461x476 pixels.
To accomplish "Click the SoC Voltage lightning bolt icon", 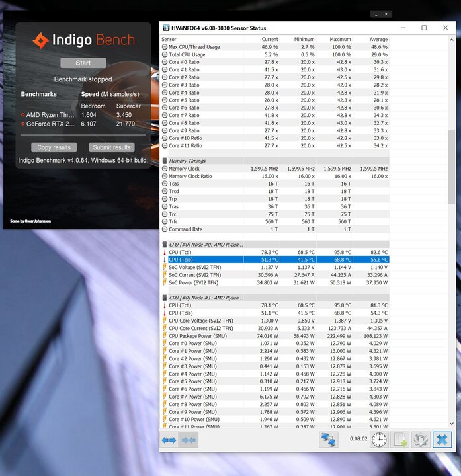I will [x=165, y=267].
